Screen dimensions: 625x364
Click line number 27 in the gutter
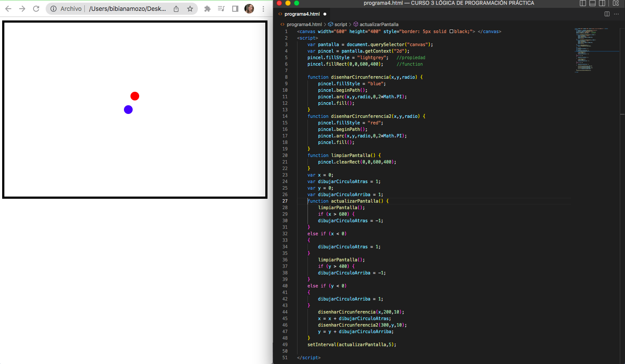coord(285,201)
